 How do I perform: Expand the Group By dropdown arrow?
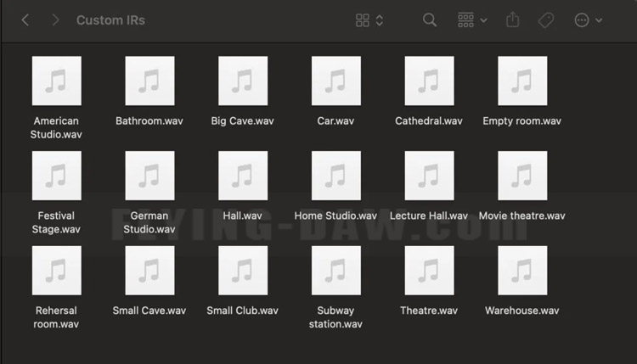tap(483, 20)
